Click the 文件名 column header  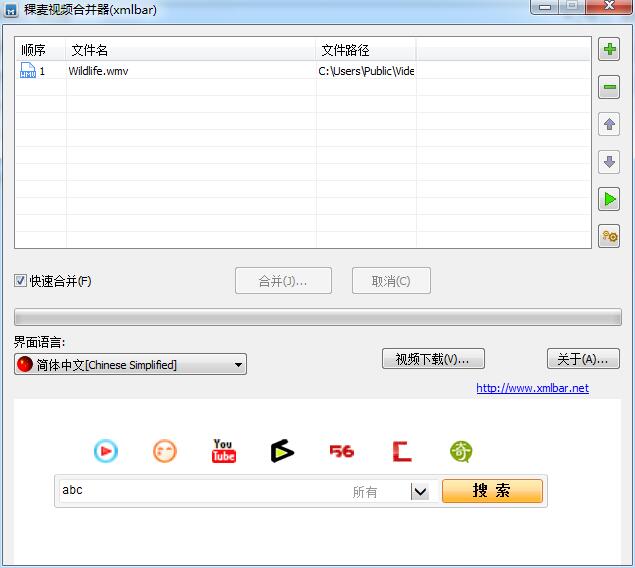[x=190, y=50]
